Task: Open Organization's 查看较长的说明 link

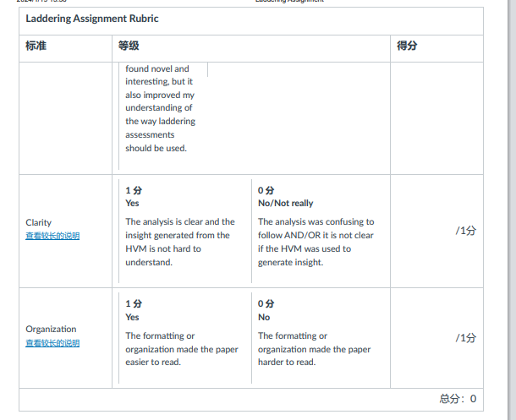Action: (52, 343)
